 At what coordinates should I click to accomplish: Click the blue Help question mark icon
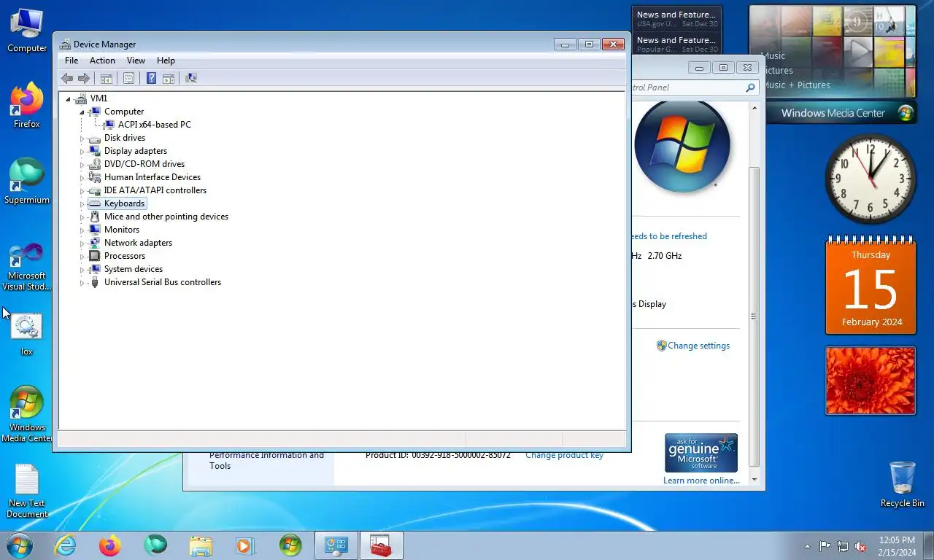(x=151, y=78)
